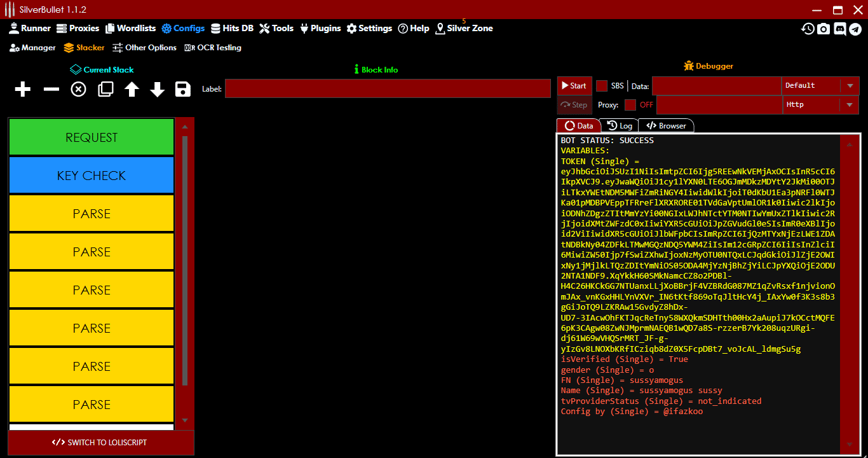This screenshot has width=868, height=458.
Task: Click the debugger output scrollbar down arrow
Action: (850, 444)
